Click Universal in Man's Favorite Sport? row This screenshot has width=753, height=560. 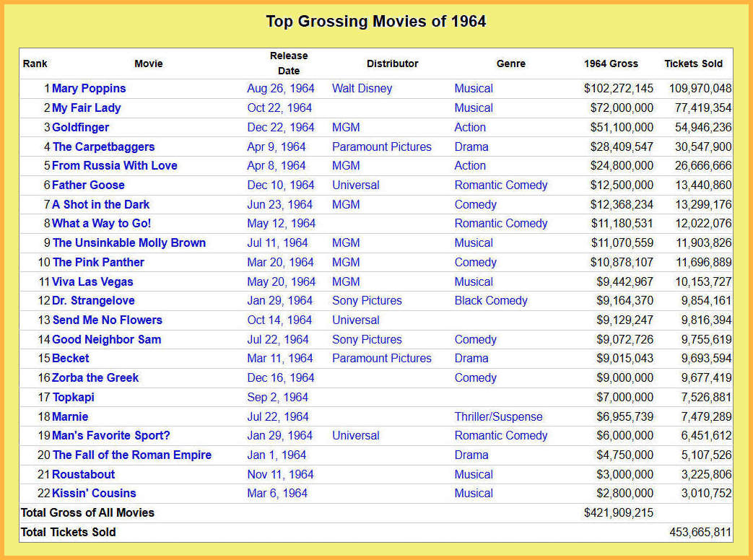click(356, 435)
